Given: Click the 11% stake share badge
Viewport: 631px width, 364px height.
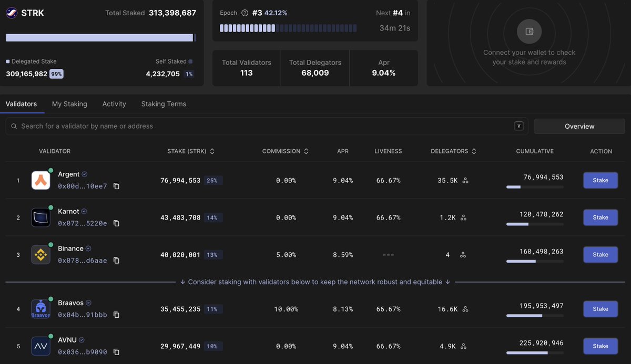Looking at the screenshot, I should (x=213, y=309).
